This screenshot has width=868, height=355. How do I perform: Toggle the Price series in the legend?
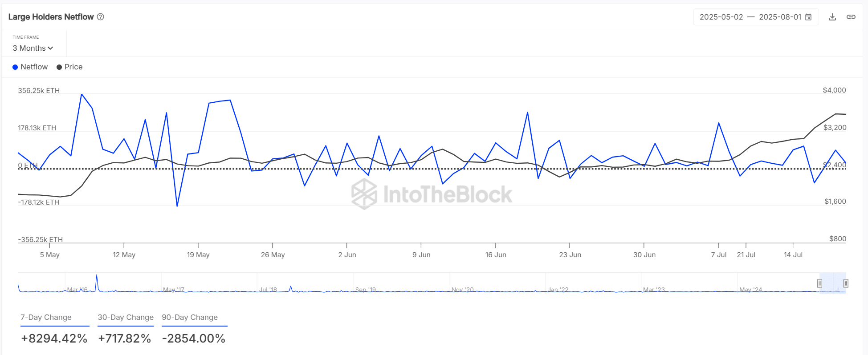point(69,67)
